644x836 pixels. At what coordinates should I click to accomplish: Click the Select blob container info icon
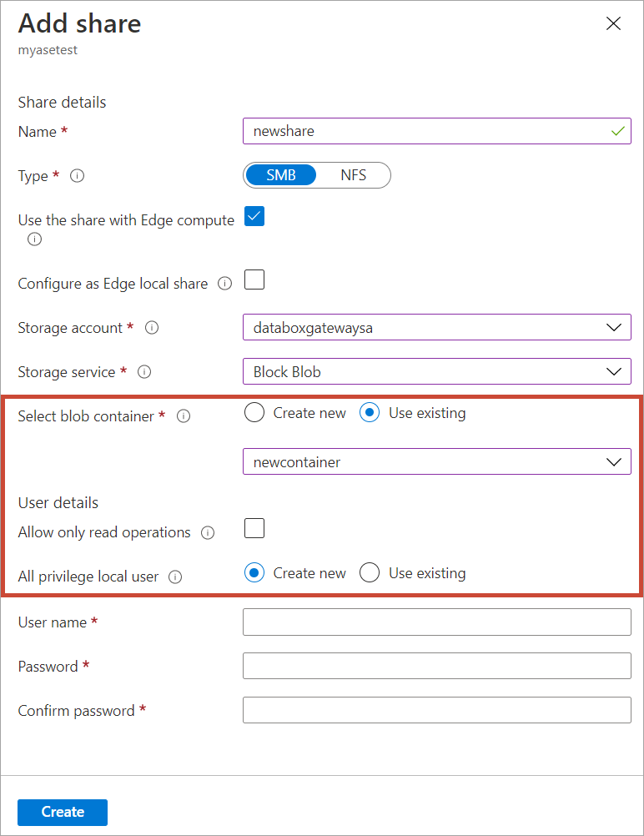coord(184,415)
